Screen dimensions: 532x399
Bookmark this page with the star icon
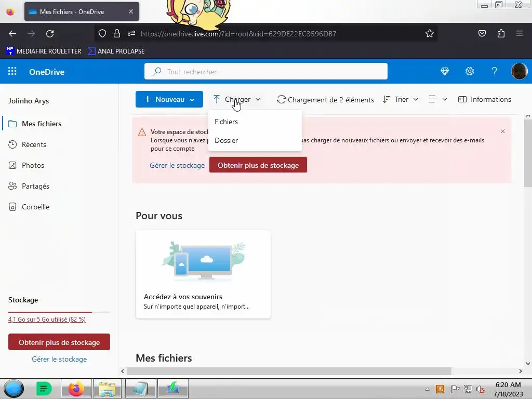pyautogui.click(x=430, y=34)
